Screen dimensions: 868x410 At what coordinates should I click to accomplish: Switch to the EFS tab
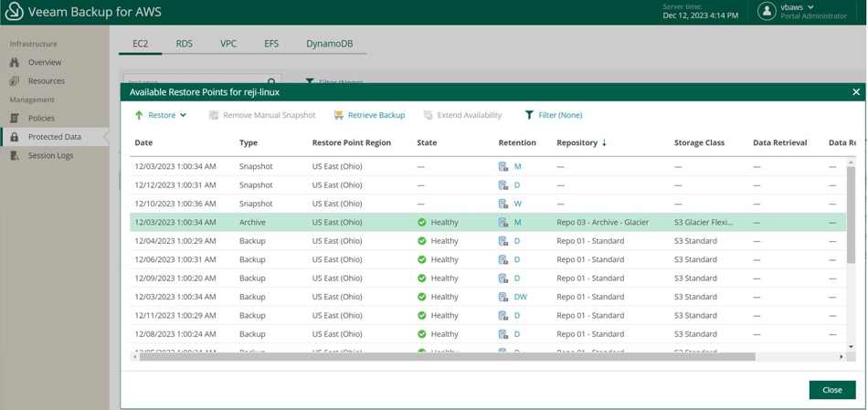coord(271,44)
